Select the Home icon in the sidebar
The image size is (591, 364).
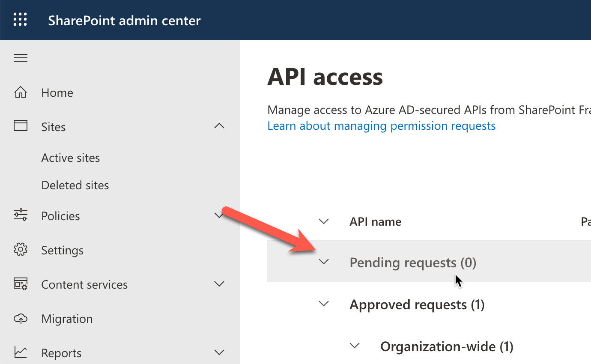(x=20, y=92)
